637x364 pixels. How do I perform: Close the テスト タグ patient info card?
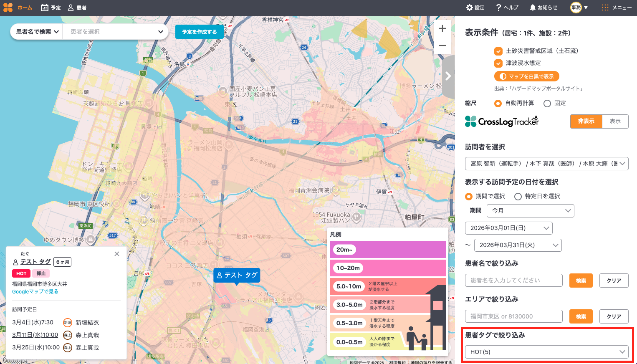pos(117,254)
